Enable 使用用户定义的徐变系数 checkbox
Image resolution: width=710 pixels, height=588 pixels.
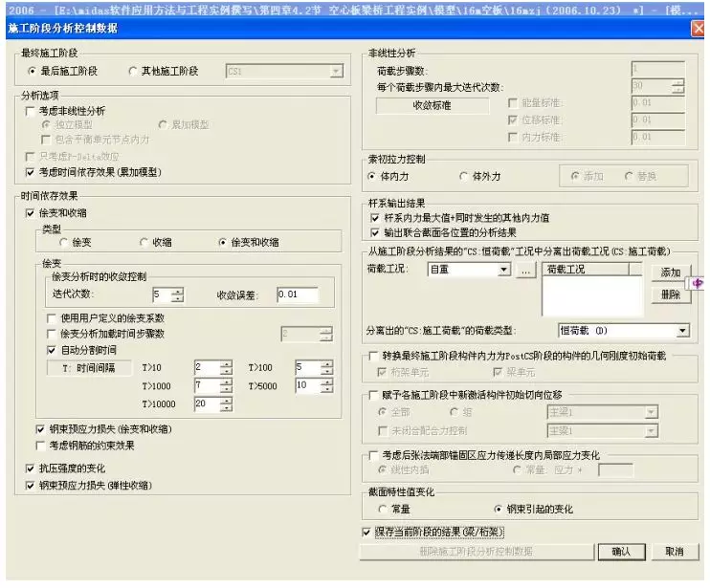pyautogui.click(x=52, y=318)
